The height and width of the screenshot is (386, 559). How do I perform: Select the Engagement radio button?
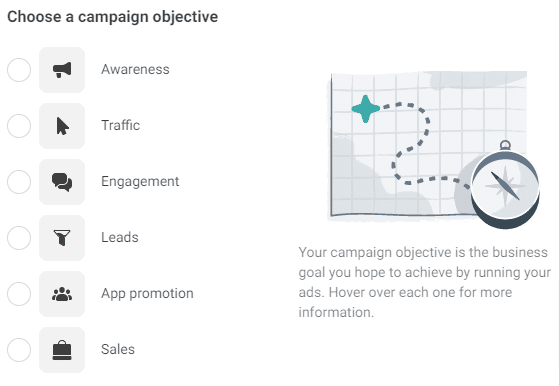tap(19, 182)
